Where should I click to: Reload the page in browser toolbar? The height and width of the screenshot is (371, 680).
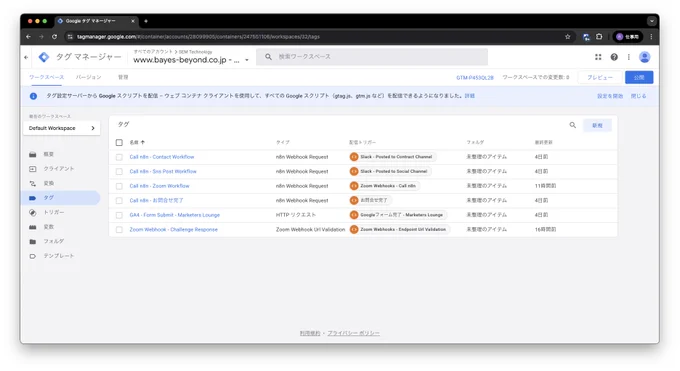pyautogui.click(x=54, y=37)
